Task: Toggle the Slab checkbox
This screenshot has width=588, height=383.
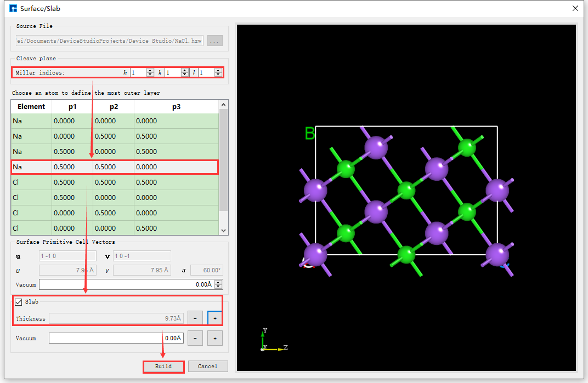Action: click(19, 302)
